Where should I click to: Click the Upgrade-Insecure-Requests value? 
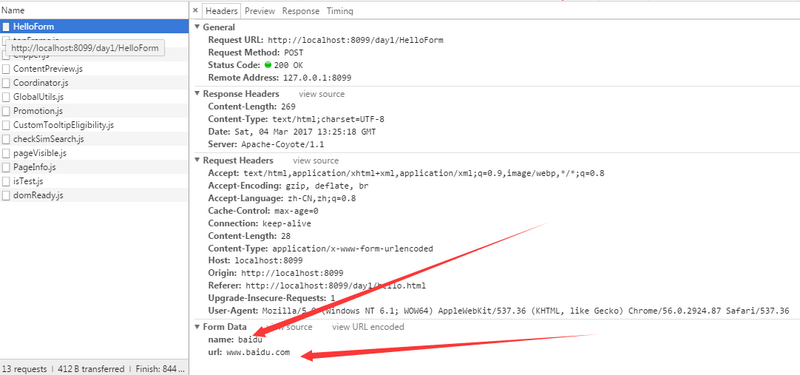pyautogui.click(x=333, y=298)
